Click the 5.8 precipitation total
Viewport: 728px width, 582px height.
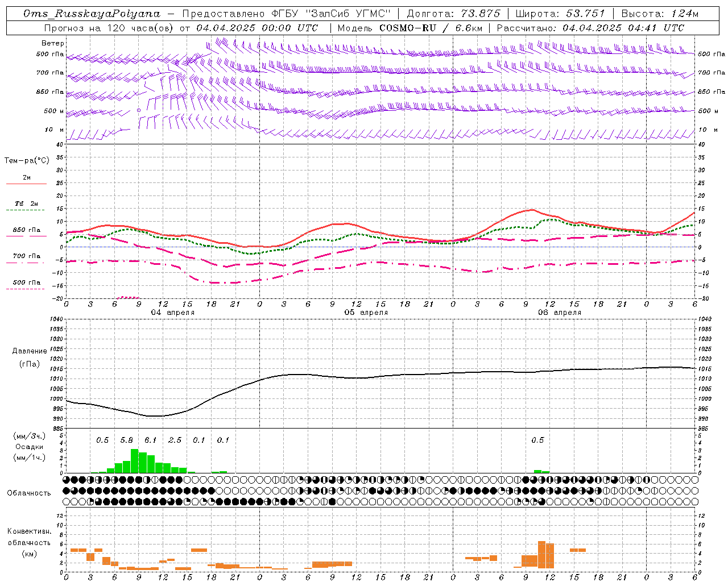point(126,440)
